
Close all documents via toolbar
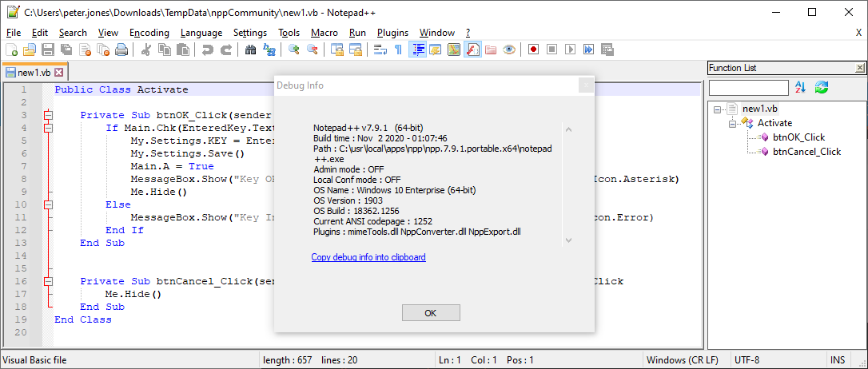click(x=103, y=50)
